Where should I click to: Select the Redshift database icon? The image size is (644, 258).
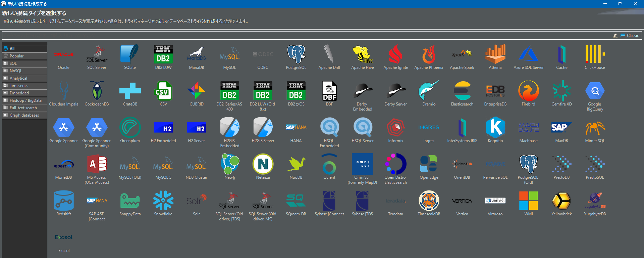(x=63, y=201)
